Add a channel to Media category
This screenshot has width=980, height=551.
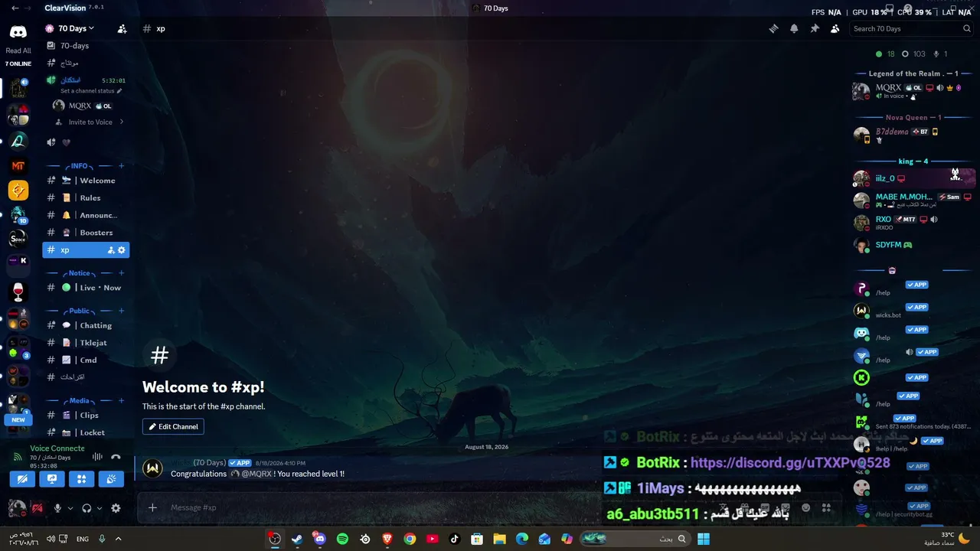(x=121, y=401)
